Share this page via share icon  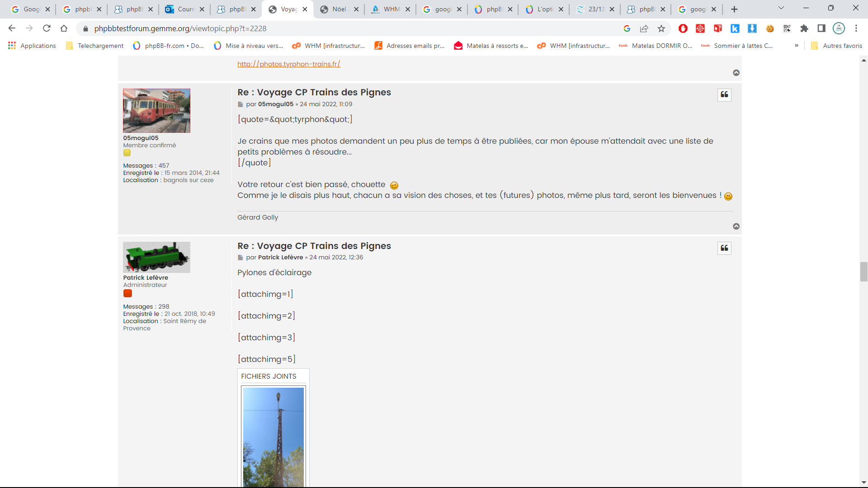coord(644,28)
